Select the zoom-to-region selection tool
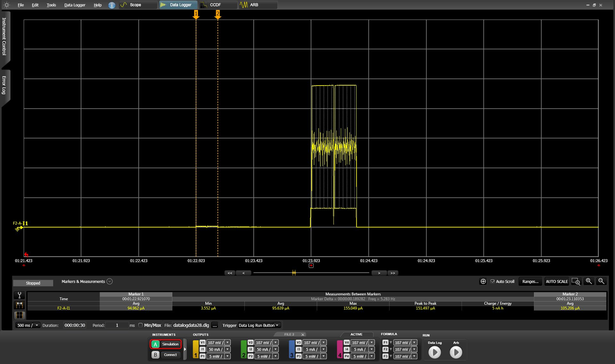Screen dimensions: 615x364 [x=576, y=282]
